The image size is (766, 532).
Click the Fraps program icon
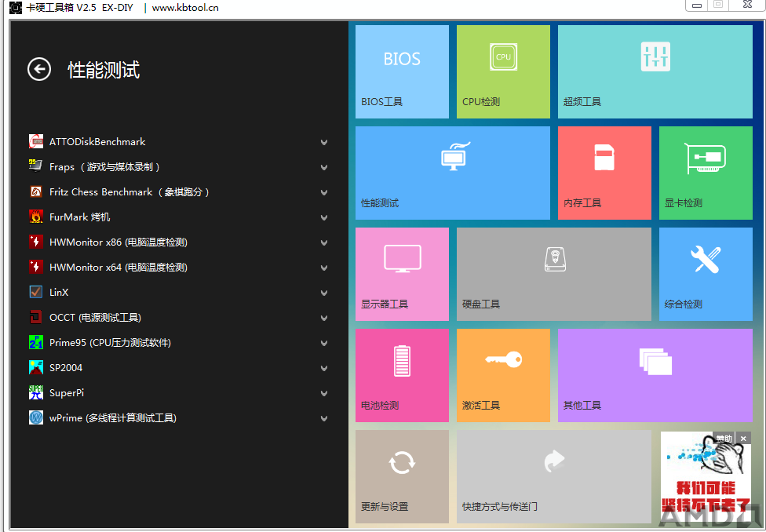pos(35,166)
